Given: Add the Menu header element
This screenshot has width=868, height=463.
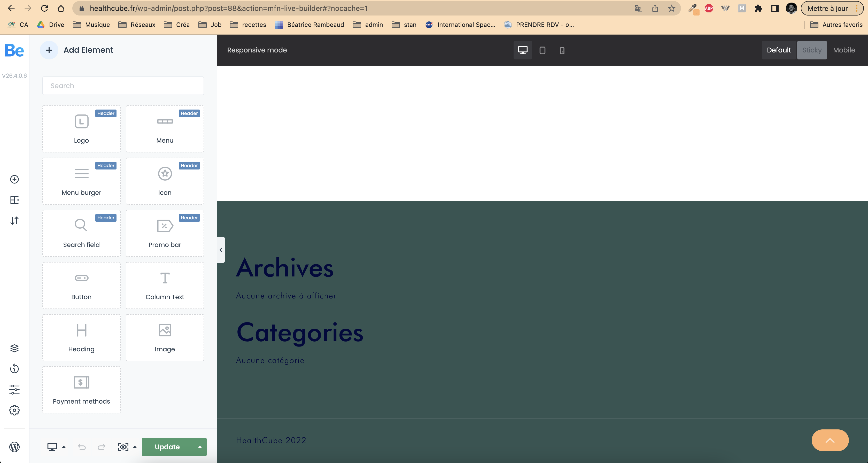Looking at the screenshot, I should (165, 129).
